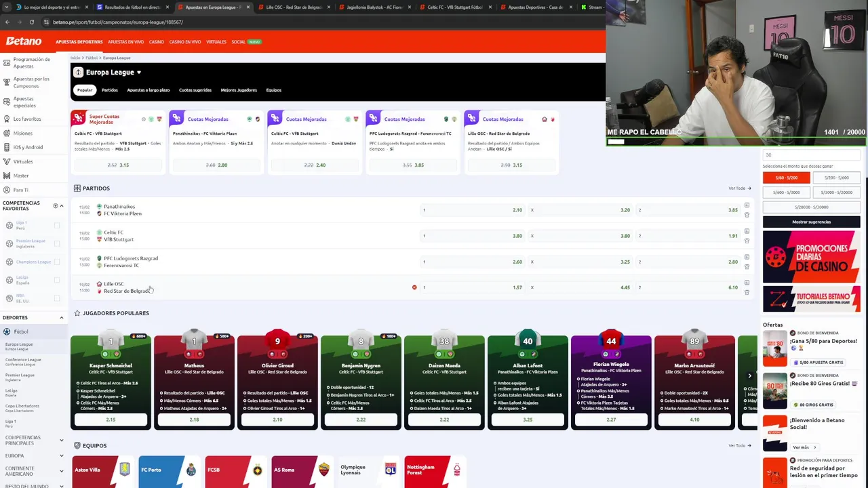
Task: Collapse the Deportes section
Action: click(x=61, y=318)
